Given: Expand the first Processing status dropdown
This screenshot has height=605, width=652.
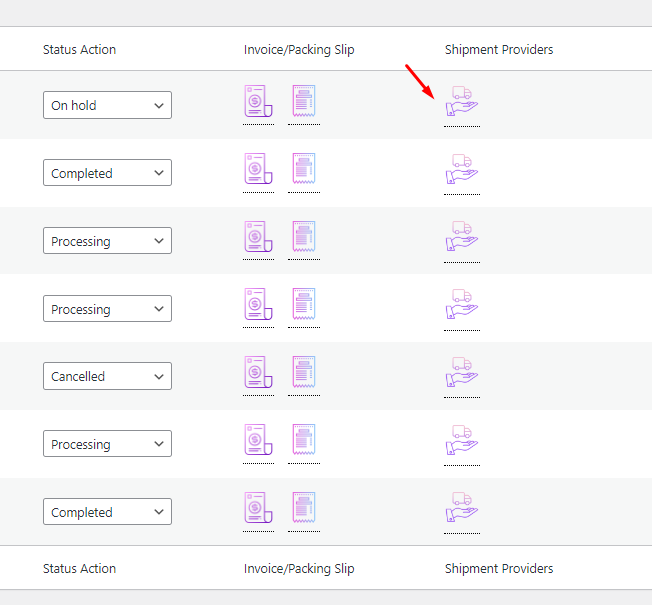Looking at the screenshot, I should (107, 241).
